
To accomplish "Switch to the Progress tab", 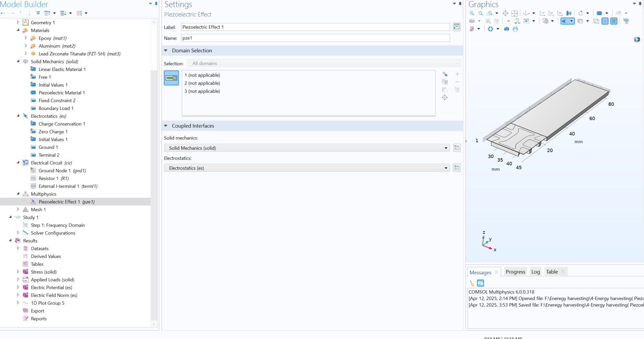I will pyautogui.click(x=515, y=272).
